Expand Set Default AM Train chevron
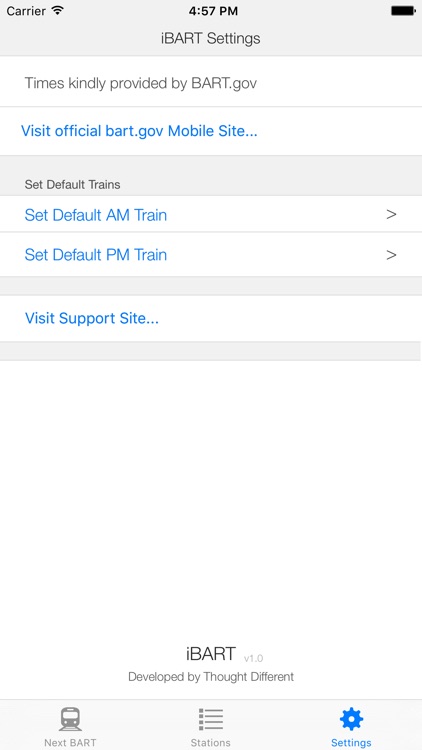This screenshot has width=422, height=750. click(x=391, y=215)
